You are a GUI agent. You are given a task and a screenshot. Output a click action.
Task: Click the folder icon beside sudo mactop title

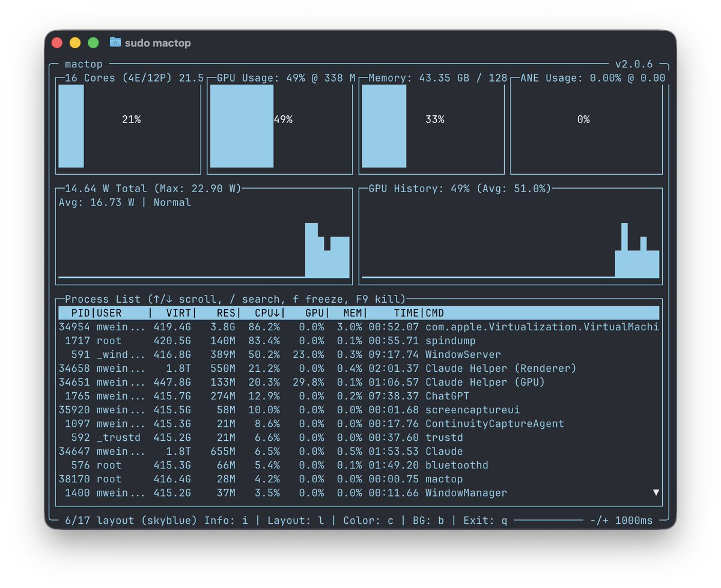tap(115, 43)
